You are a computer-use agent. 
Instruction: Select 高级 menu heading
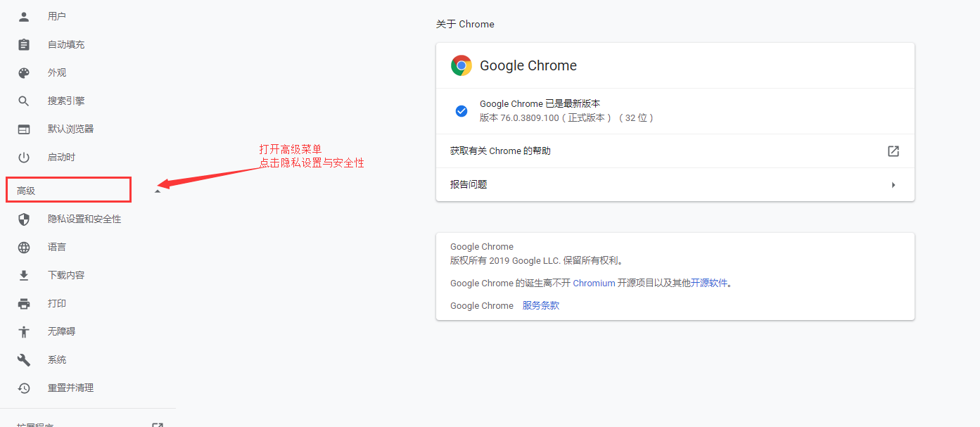(x=26, y=191)
